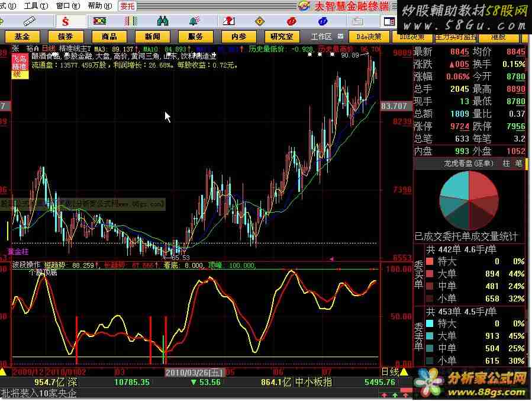The image size is (532, 401).
Task: Open the 工具(T) menu
Action: (x=36, y=6)
